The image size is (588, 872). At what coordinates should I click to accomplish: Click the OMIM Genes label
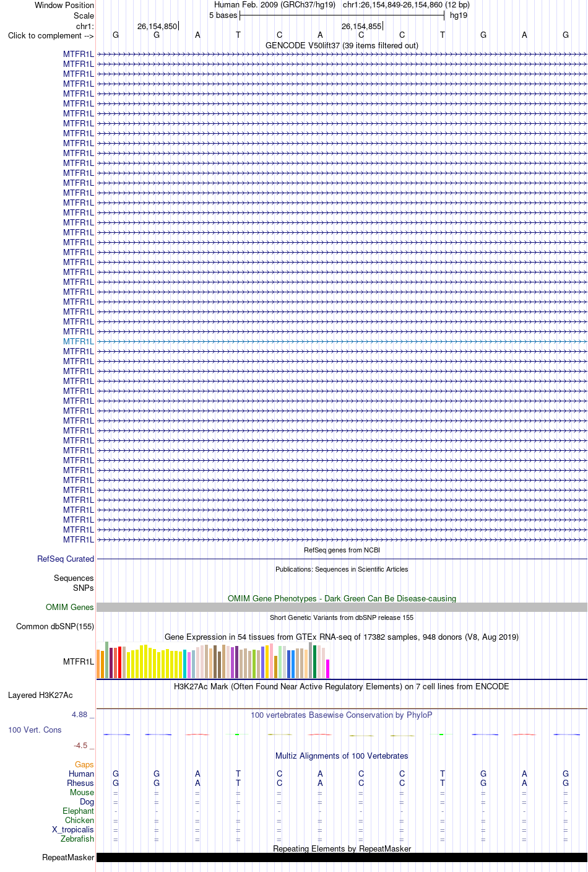coord(70,607)
